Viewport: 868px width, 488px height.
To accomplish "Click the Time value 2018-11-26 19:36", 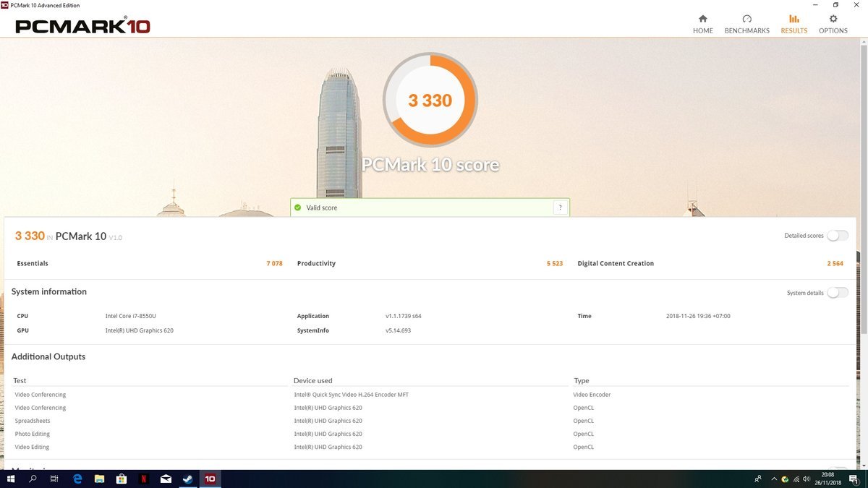I will click(698, 316).
